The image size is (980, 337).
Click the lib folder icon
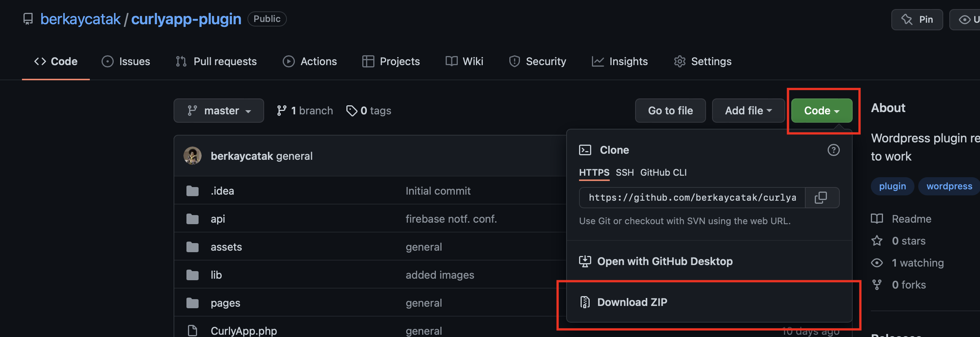pyautogui.click(x=193, y=275)
